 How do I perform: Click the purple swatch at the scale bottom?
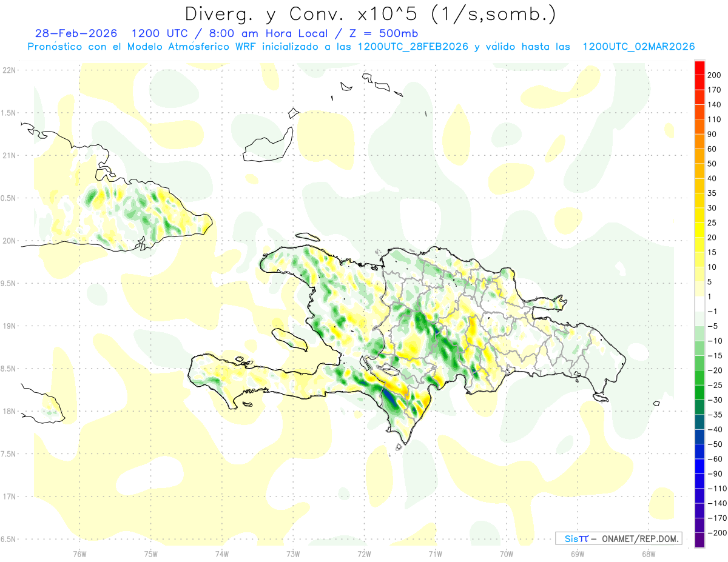700,540
